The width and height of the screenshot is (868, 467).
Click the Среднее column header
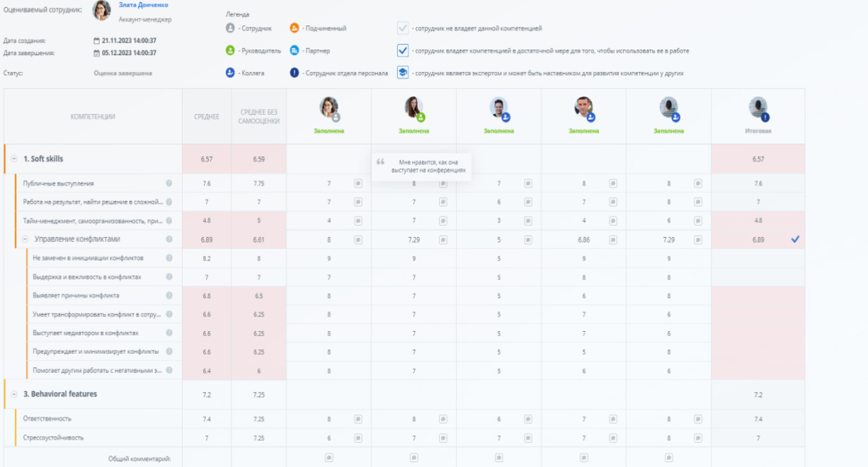[x=207, y=117]
